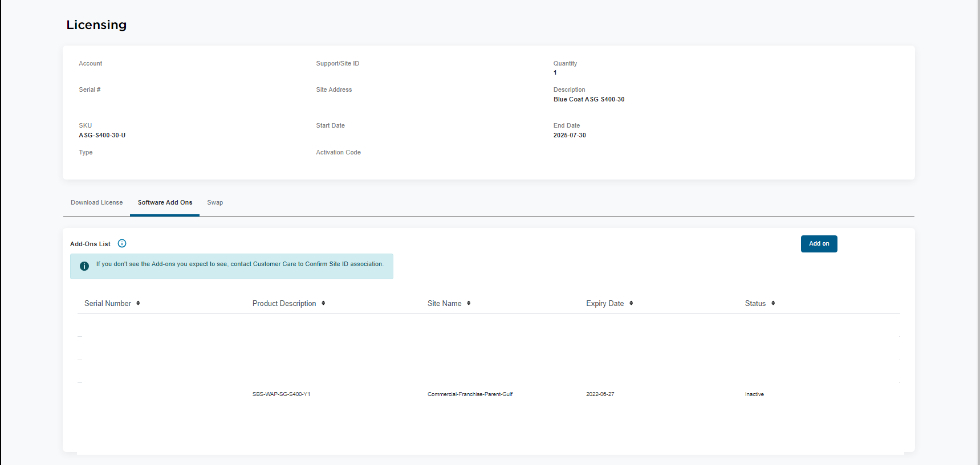Click the Product Description sort arrows
Viewport: 980px width, 465px height.
click(323, 303)
